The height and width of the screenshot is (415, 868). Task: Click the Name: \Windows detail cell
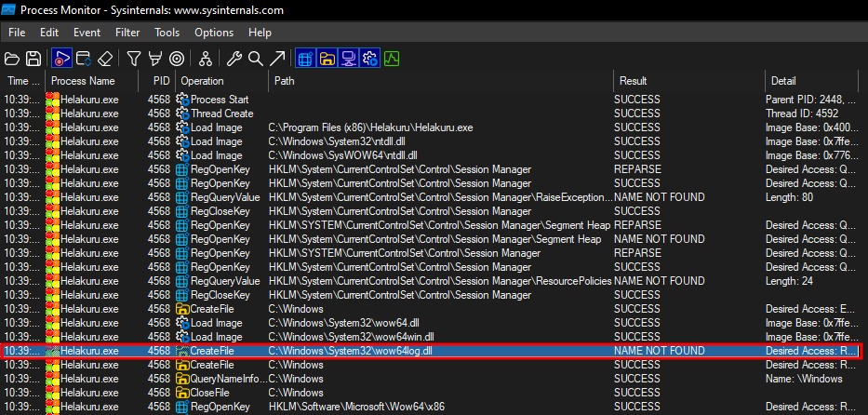(804, 379)
